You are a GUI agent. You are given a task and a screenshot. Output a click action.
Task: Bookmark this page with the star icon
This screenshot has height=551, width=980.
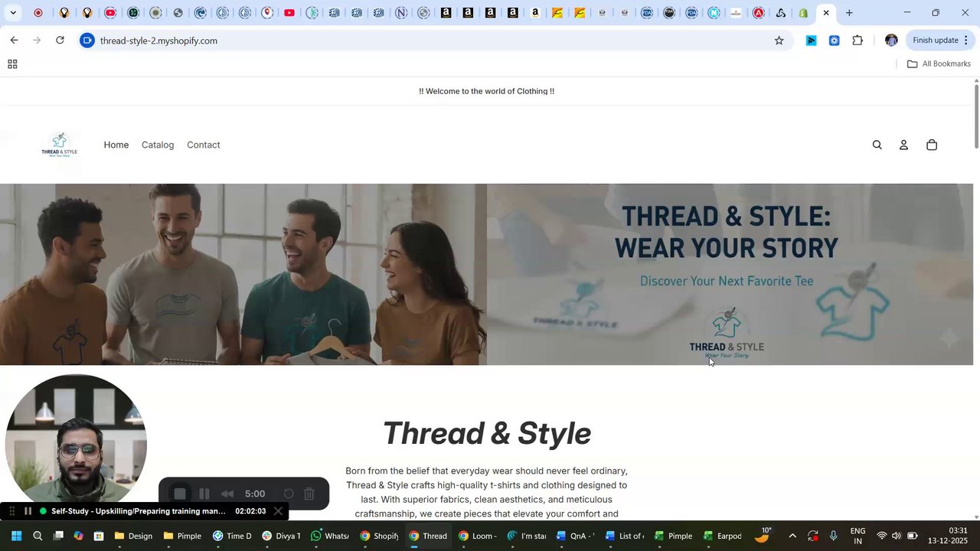779,41
